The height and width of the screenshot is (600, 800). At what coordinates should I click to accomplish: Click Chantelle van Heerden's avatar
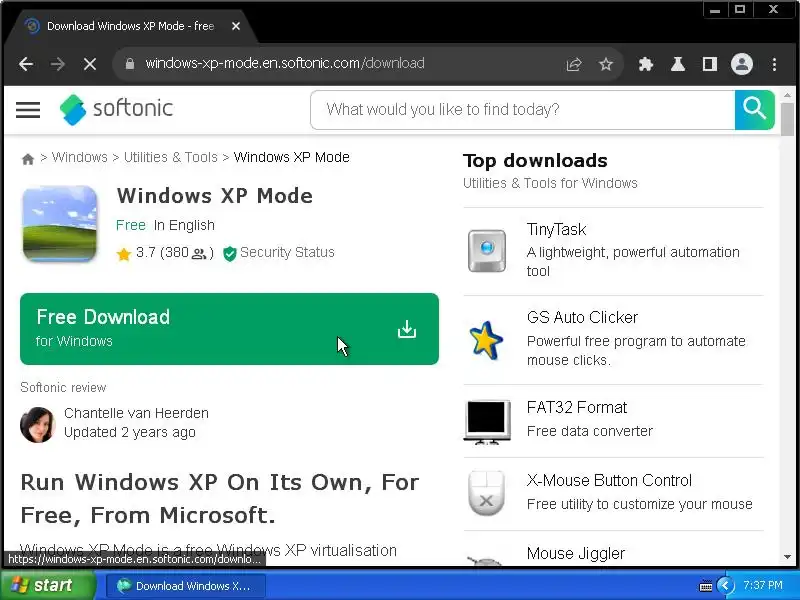38,424
